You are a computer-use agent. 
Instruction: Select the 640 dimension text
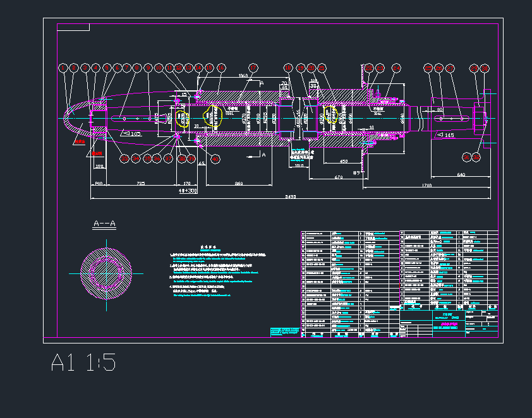point(461,174)
